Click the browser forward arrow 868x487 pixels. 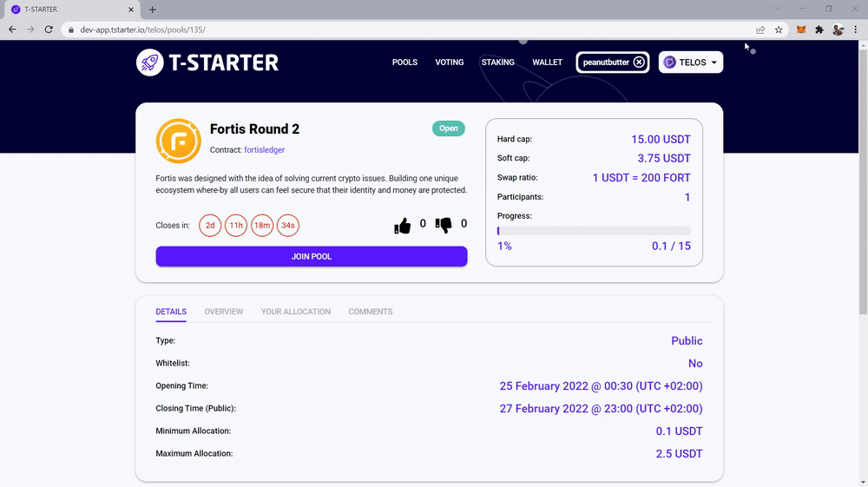coord(30,30)
